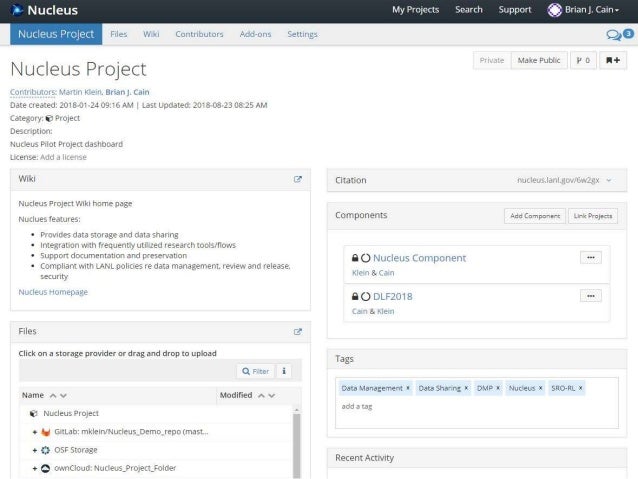Image resolution: width=638 pixels, height=479 pixels.
Task: Select the Private visibility option
Action: click(x=491, y=60)
